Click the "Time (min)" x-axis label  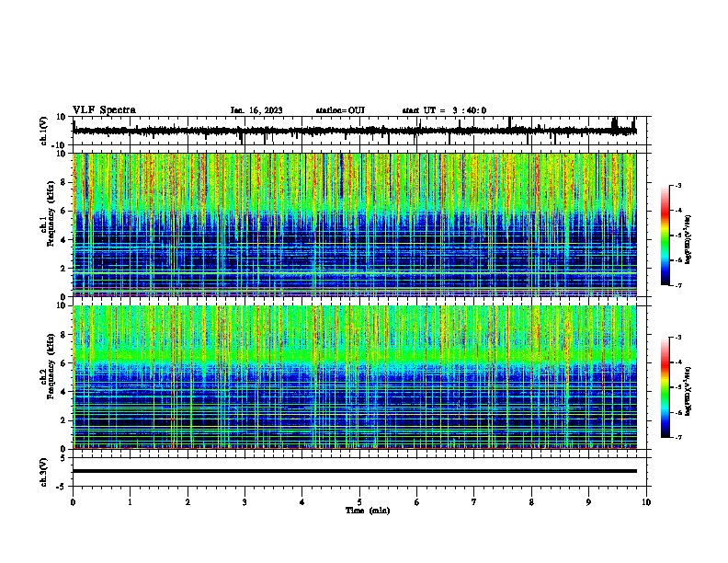pos(368,511)
